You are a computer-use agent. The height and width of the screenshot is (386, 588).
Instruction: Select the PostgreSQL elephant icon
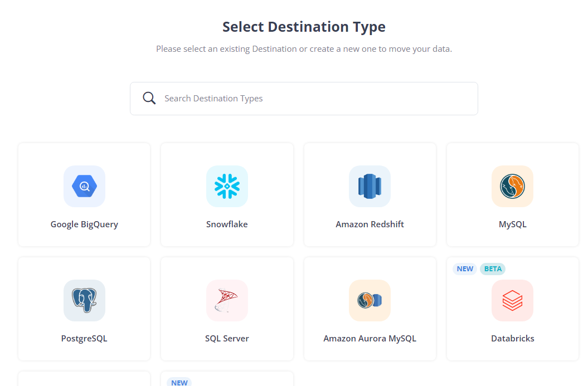click(x=84, y=300)
